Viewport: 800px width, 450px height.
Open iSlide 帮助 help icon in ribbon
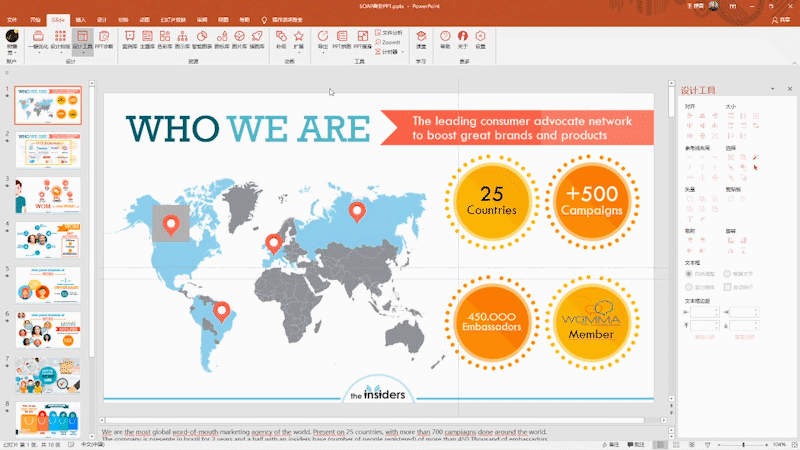point(445,39)
